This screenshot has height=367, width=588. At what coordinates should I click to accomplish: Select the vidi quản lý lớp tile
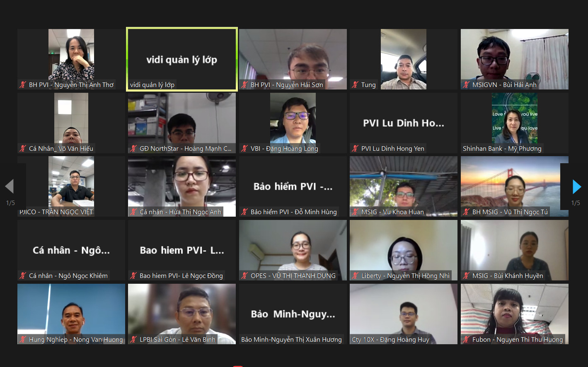[x=182, y=59]
